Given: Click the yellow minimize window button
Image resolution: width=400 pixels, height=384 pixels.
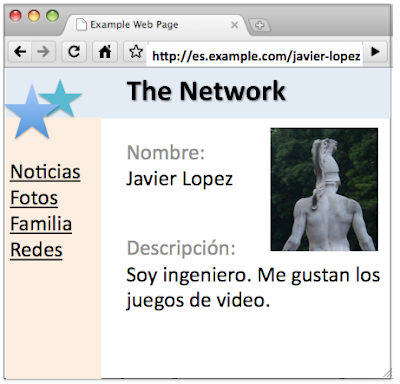Looking at the screenshot, I should click(34, 16).
